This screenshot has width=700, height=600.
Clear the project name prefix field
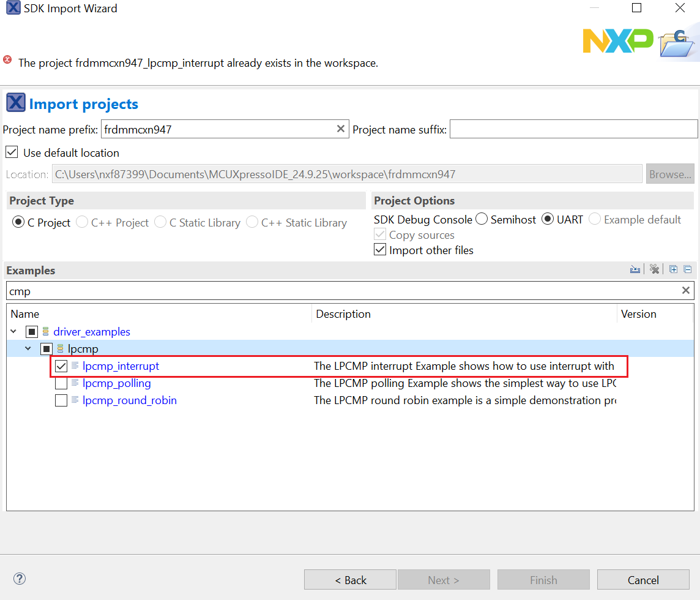[340, 129]
